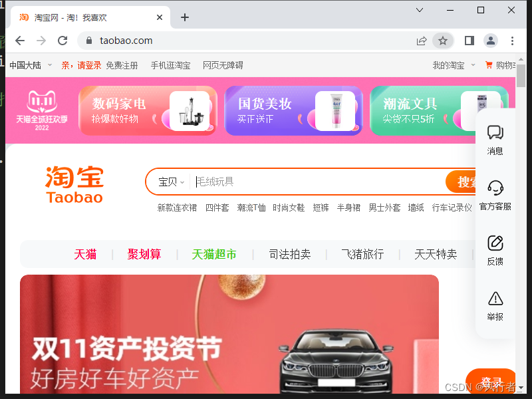Click the orange 登录 floating button
Viewport: 532px width, 399px height.
click(491, 381)
